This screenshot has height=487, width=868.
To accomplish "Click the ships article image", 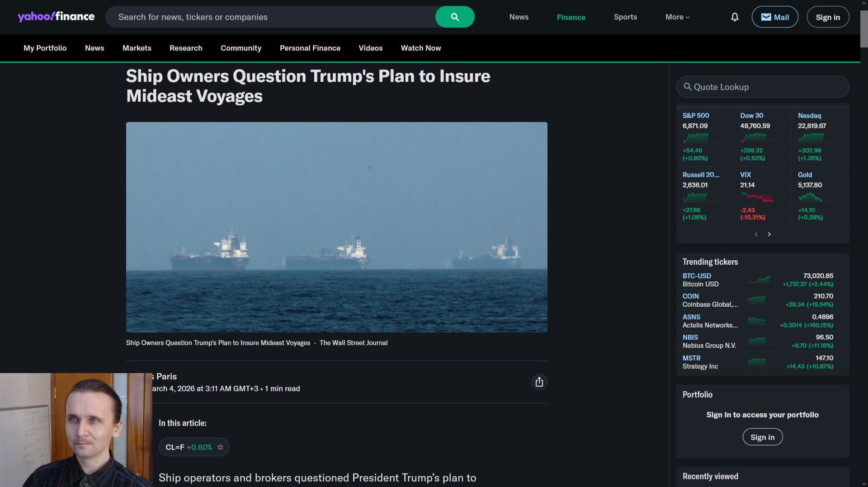I will point(336,227).
